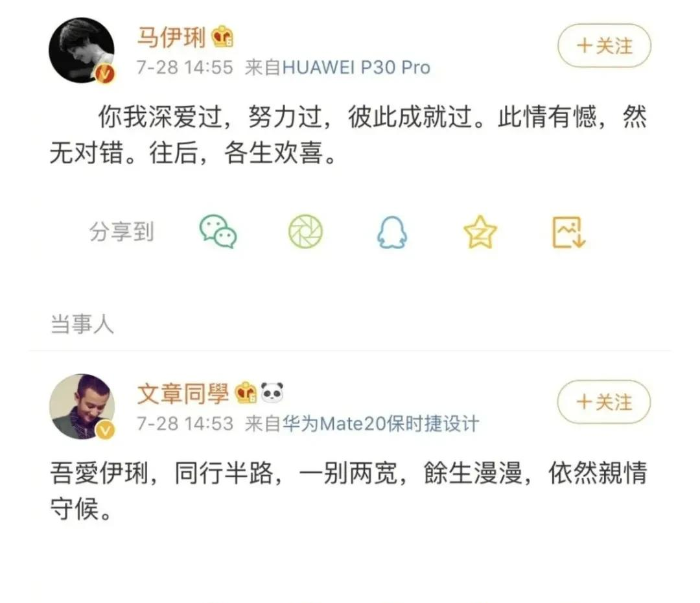Tap crown badge next to 文章同學
This screenshot has width=700, height=603.
(246, 393)
